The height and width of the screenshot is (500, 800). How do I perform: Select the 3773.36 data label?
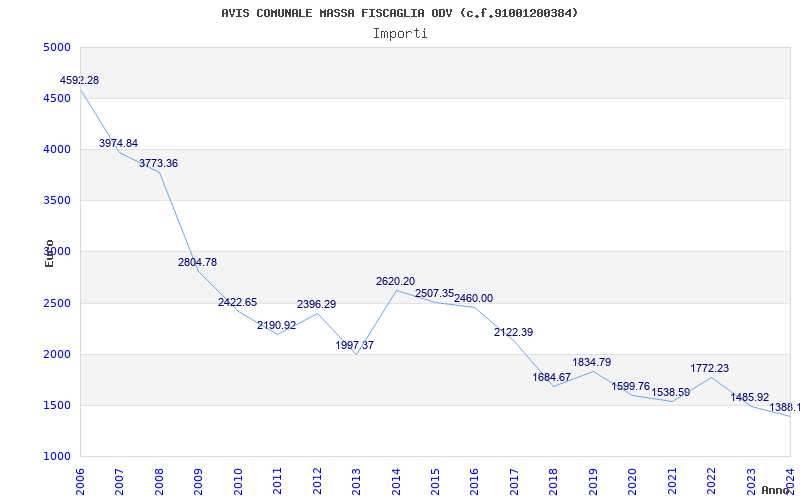(158, 163)
